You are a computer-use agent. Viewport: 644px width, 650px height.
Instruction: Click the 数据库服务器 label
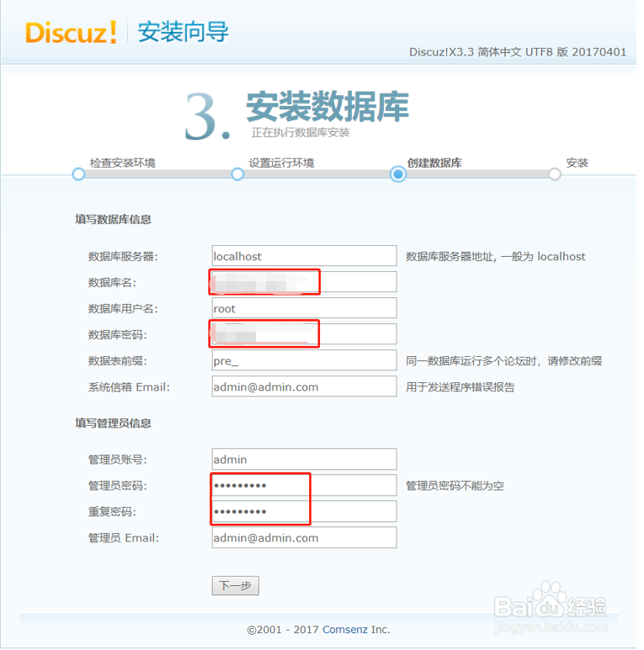(123, 256)
